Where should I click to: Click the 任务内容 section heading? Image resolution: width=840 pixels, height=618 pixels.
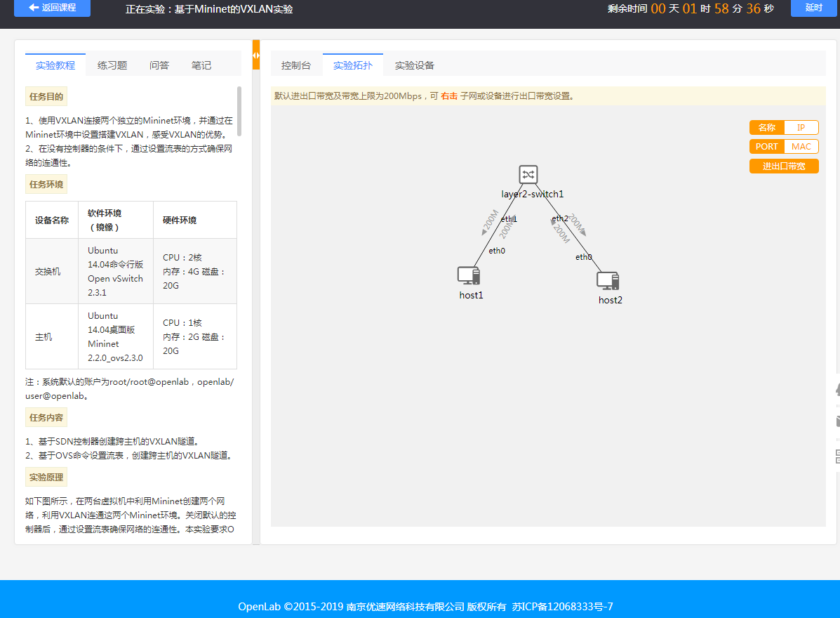[46, 418]
